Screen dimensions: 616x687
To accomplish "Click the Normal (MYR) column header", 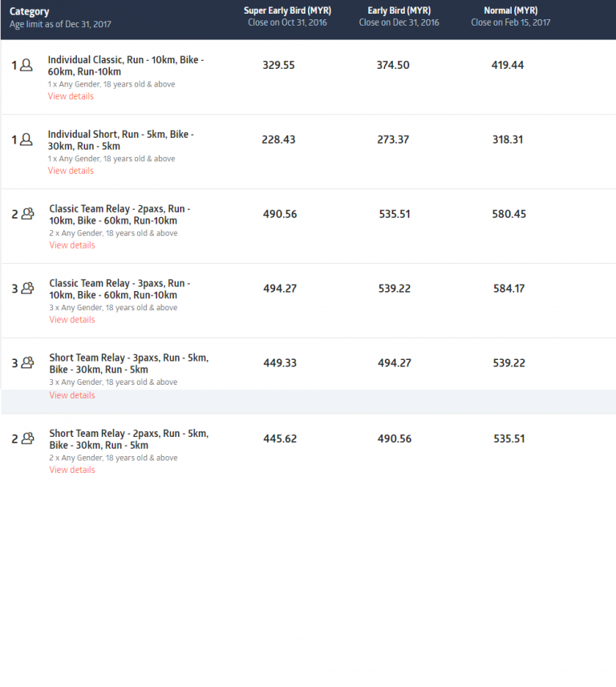I will point(510,11).
